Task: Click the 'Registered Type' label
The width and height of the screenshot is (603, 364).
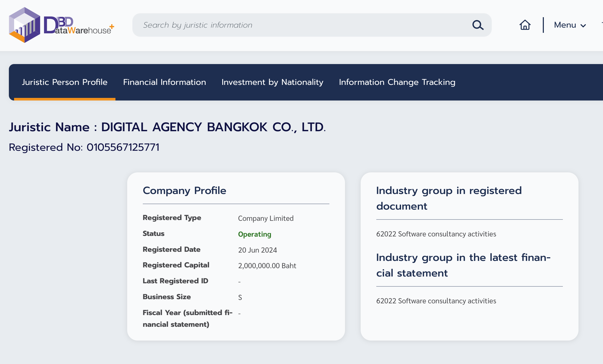Action: [x=172, y=218]
